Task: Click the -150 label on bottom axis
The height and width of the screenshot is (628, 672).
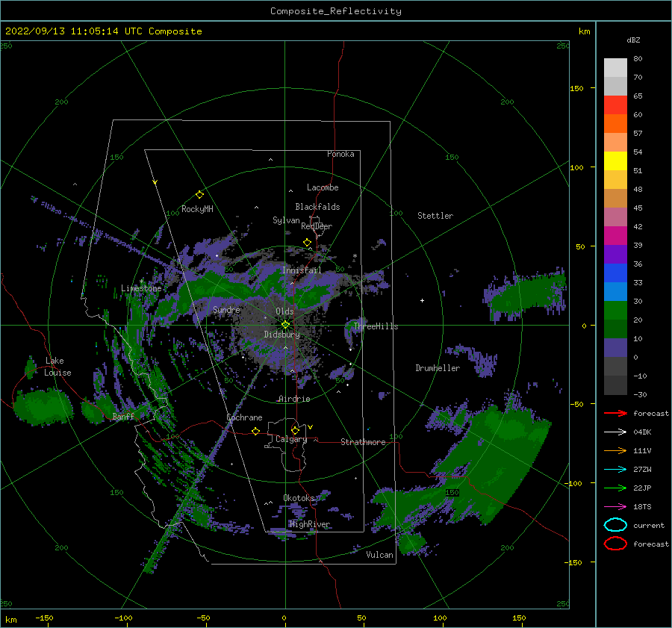Action: [x=44, y=618]
